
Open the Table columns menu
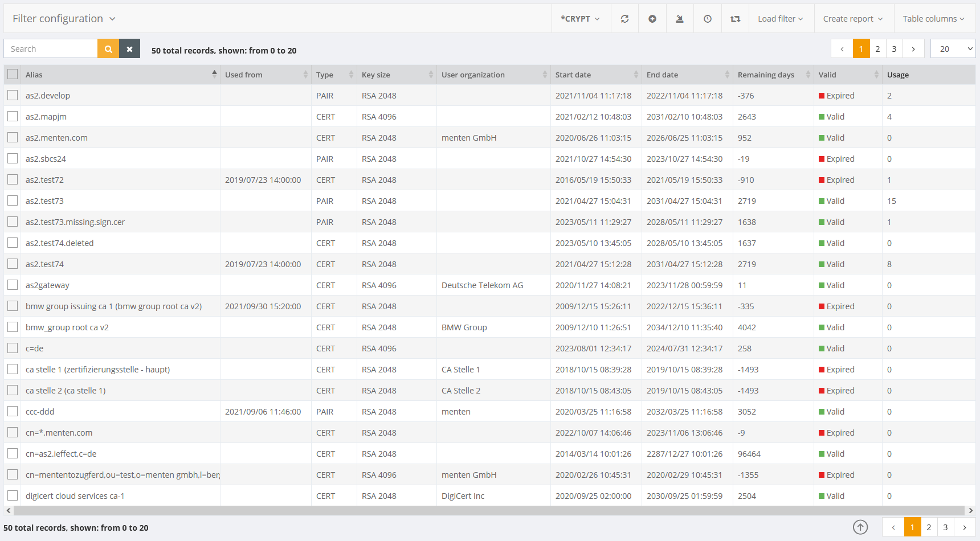[x=933, y=19]
